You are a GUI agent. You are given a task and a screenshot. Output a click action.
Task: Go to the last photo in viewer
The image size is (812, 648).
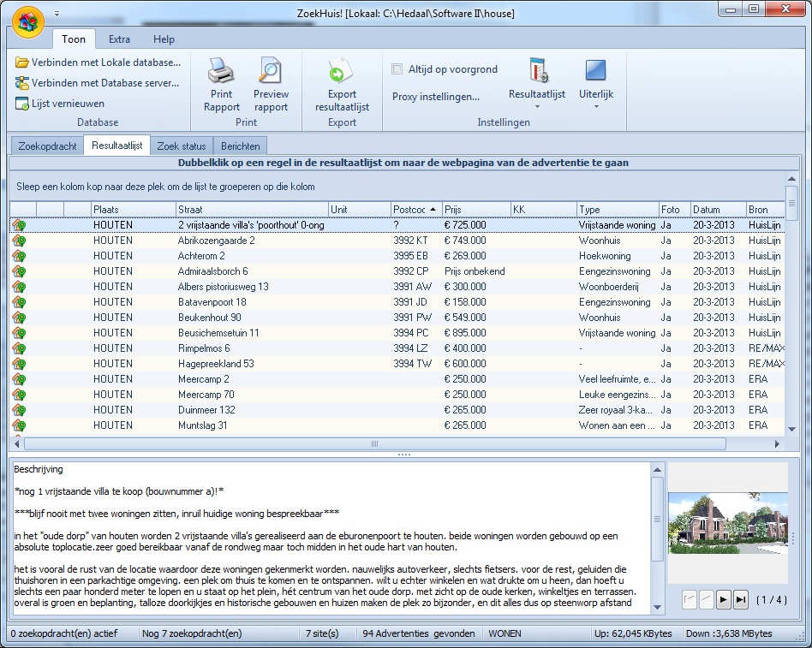pyautogui.click(x=741, y=599)
